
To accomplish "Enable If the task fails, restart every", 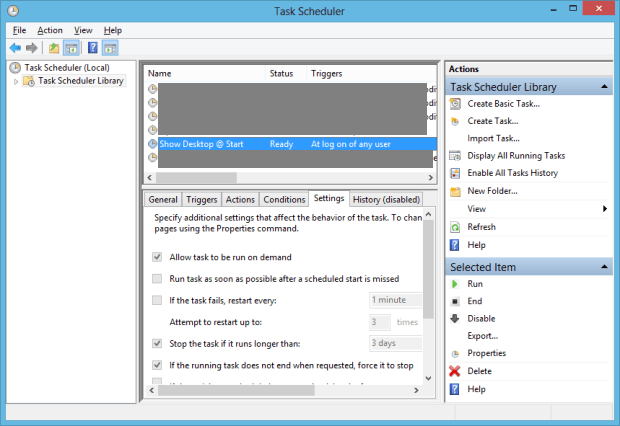I will click(x=157, y=300).
